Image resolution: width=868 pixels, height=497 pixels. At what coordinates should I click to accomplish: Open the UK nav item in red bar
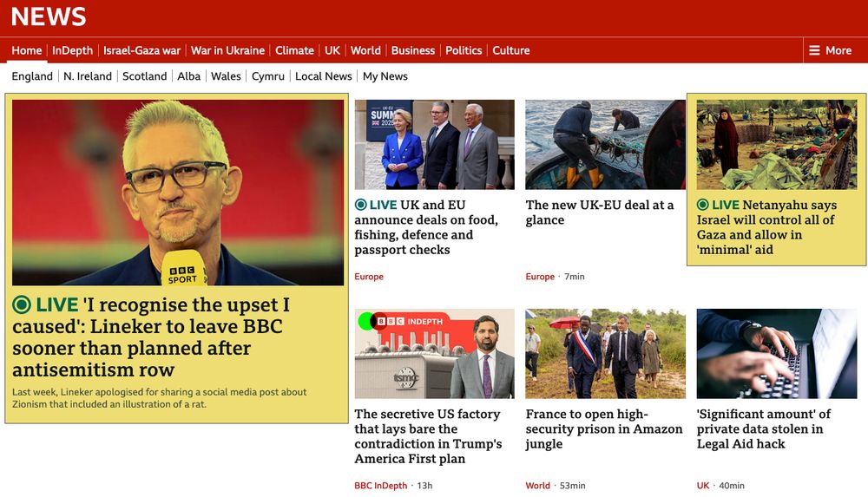(332, 50)
